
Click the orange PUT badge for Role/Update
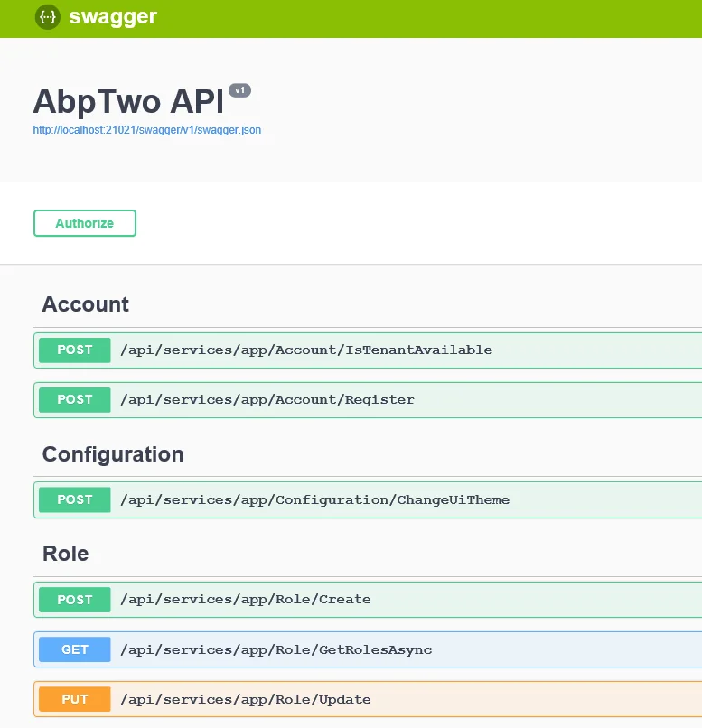pyautogui.click(x=74, y=698)
